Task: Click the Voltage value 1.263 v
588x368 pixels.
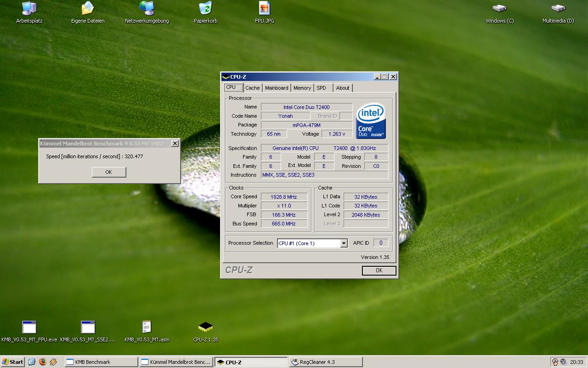Action: point(337,134)
